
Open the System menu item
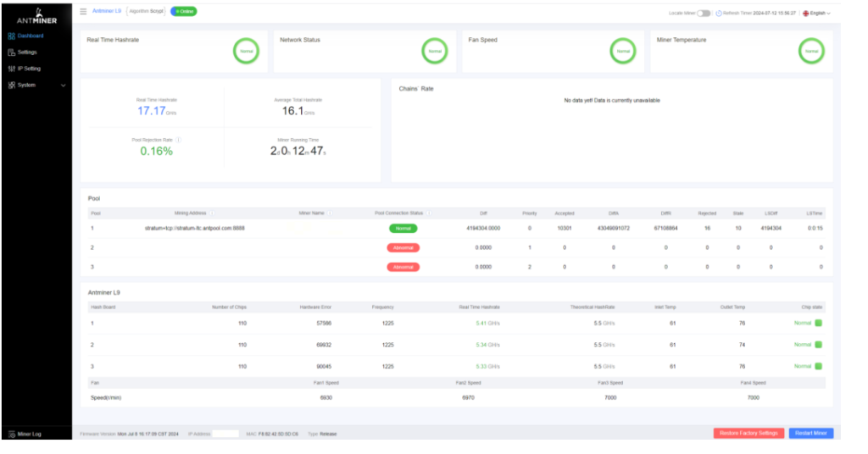26,86
